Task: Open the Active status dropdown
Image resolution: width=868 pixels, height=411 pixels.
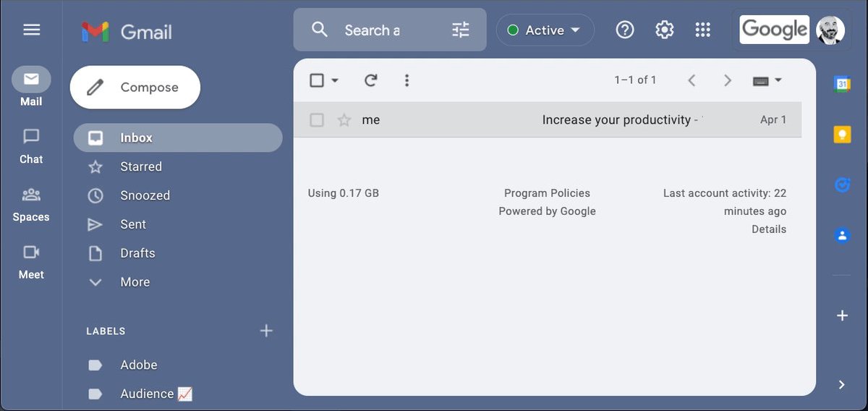Action: (545, 30)
